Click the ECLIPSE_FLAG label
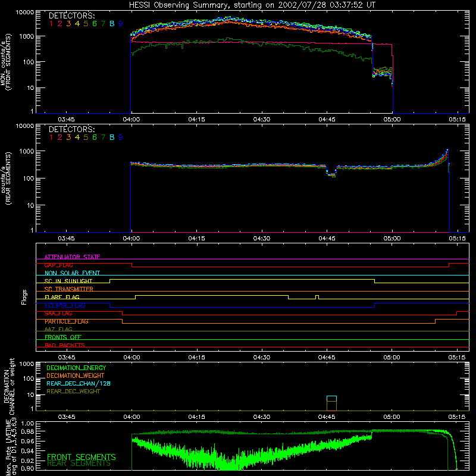Viewport: 476px width, 476px height. point(65,305)
